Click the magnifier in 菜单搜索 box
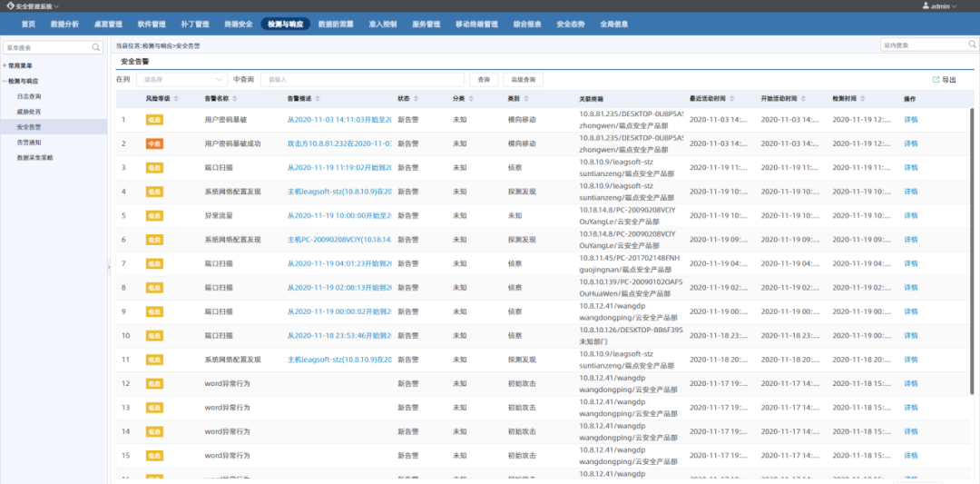Image resolution: width=980 pixels, height=484 pixels. tap(96, 47)
